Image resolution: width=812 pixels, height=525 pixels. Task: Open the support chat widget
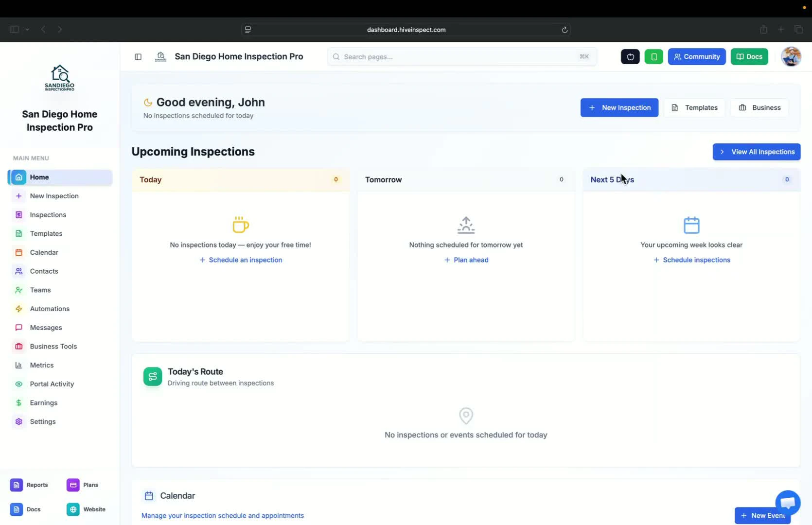(x=787, y=502)
